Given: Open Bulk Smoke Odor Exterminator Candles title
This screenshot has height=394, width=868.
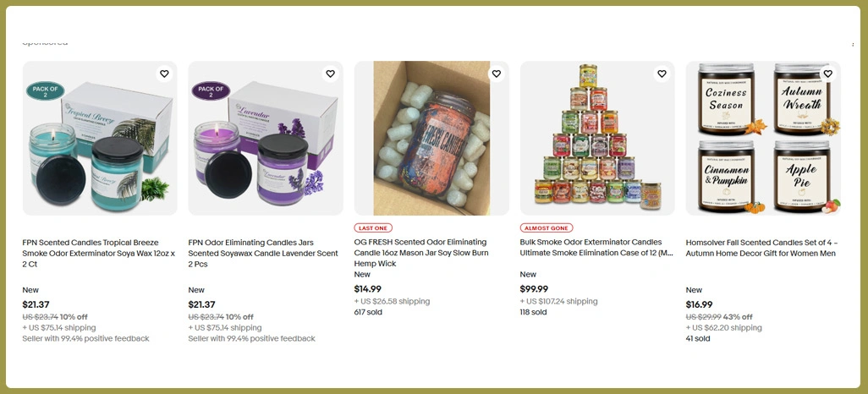Looking at the screenshot, I should [596, 248].
